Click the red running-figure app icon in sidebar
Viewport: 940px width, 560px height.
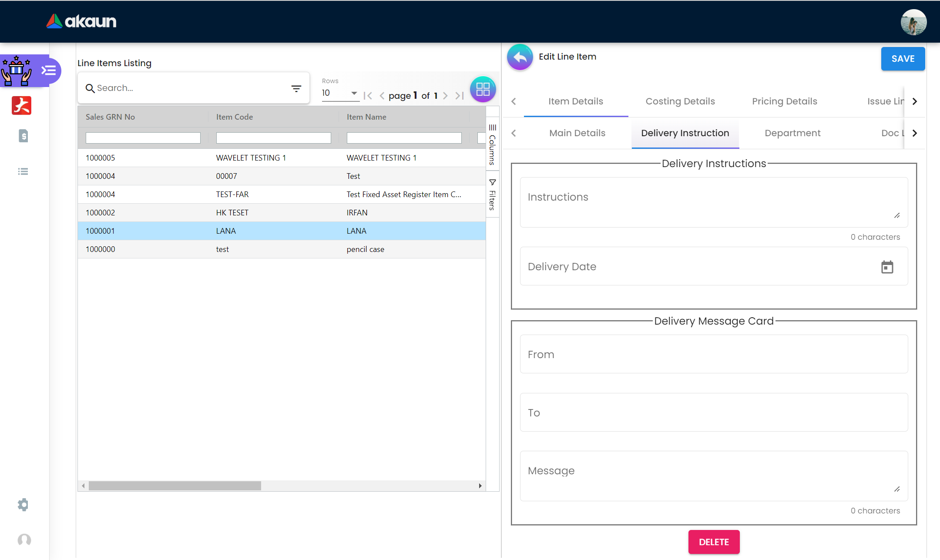[x=22, y=105]
